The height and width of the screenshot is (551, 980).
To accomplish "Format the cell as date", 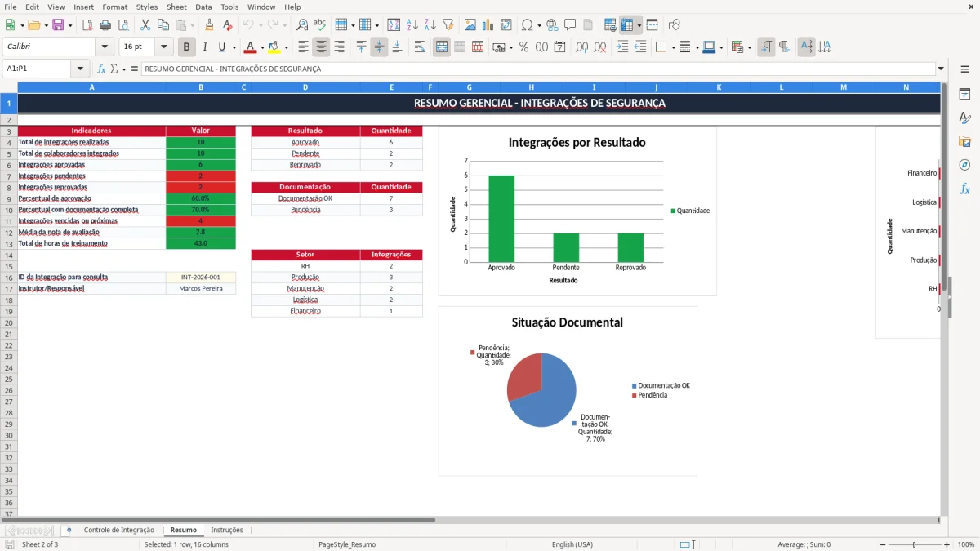I will coord(560,47).
